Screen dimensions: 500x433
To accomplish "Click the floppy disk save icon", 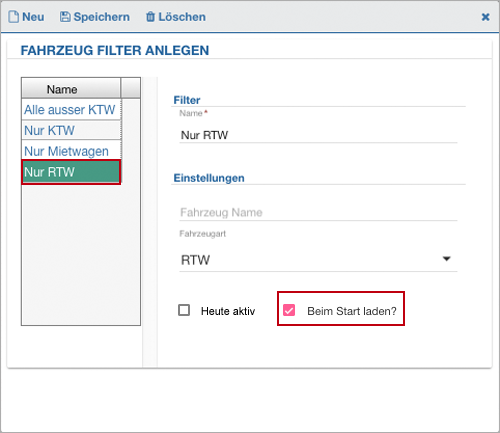I will [65, 17].
